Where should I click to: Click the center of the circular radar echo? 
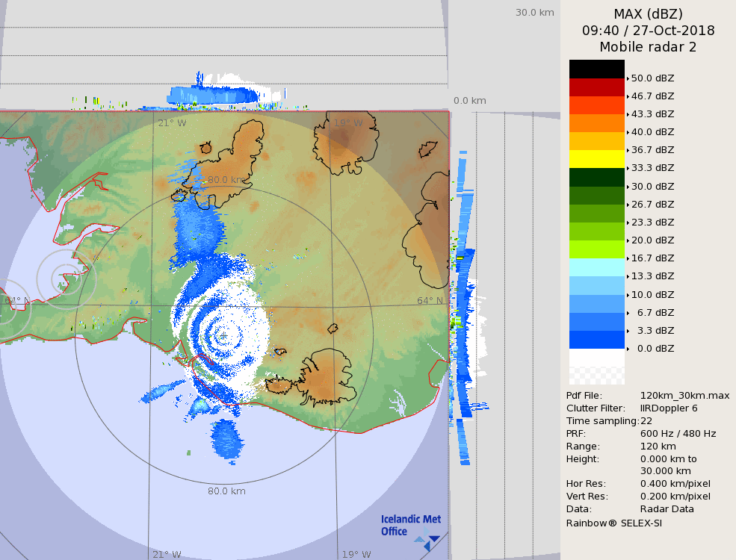[223, 337]
